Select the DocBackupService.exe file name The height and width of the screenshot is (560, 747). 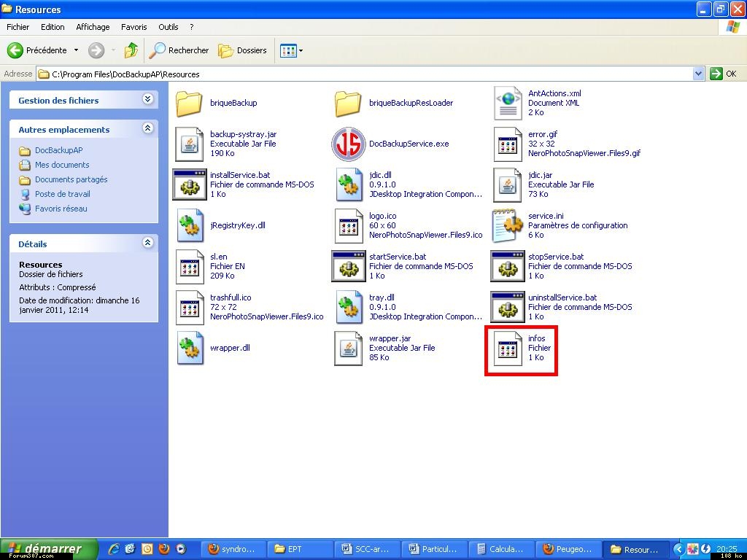pos(409,144)
